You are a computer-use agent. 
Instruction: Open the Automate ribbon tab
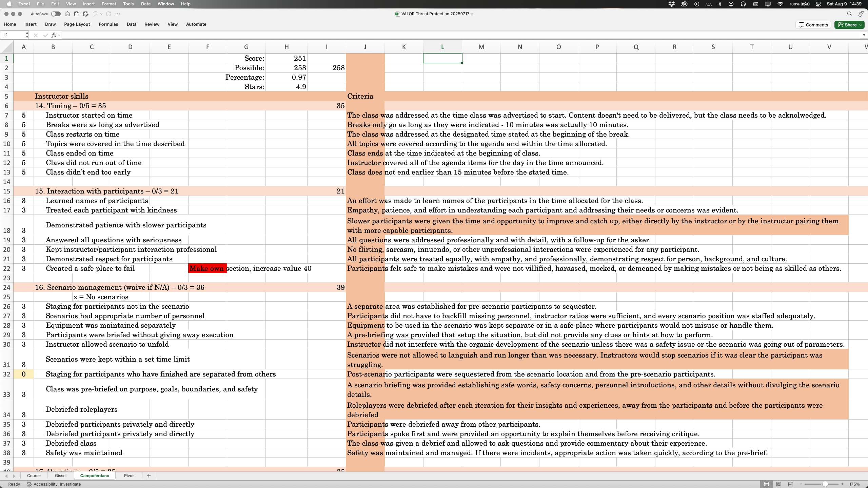coord(196,24)
